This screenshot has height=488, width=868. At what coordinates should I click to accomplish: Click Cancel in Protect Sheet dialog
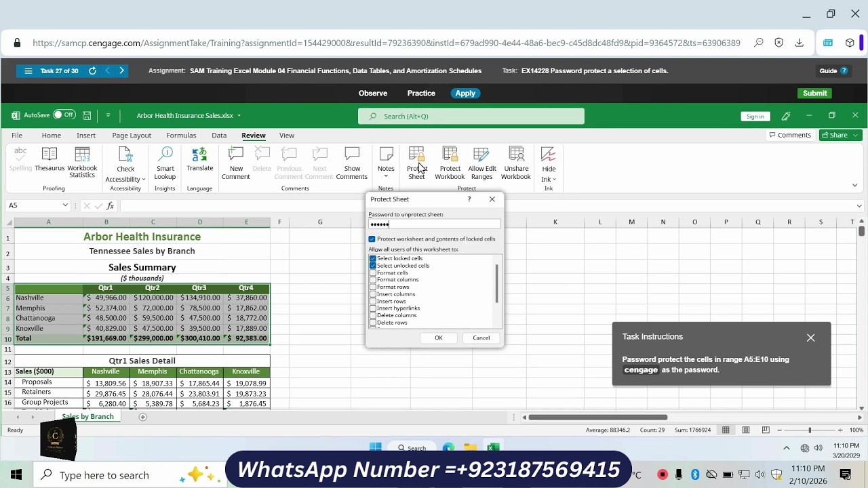(481, 338)
